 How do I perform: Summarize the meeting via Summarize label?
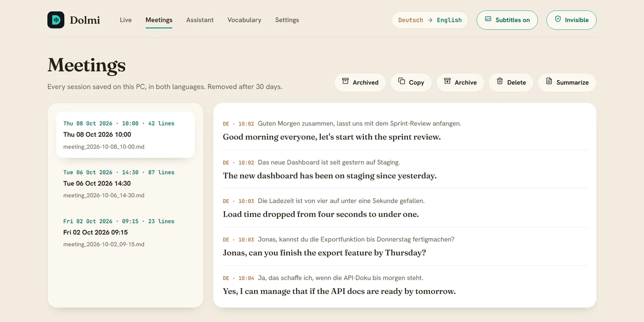coord(572,83)
